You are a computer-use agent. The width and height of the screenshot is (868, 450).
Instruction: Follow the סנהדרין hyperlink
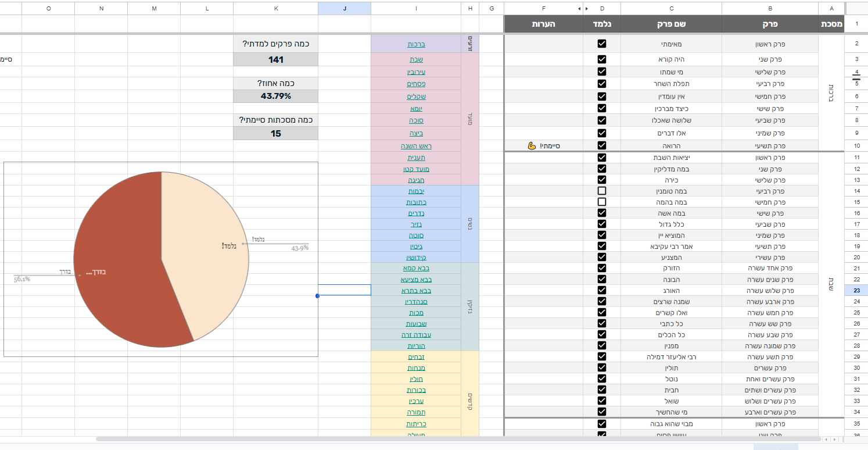(x=415, y=301)
